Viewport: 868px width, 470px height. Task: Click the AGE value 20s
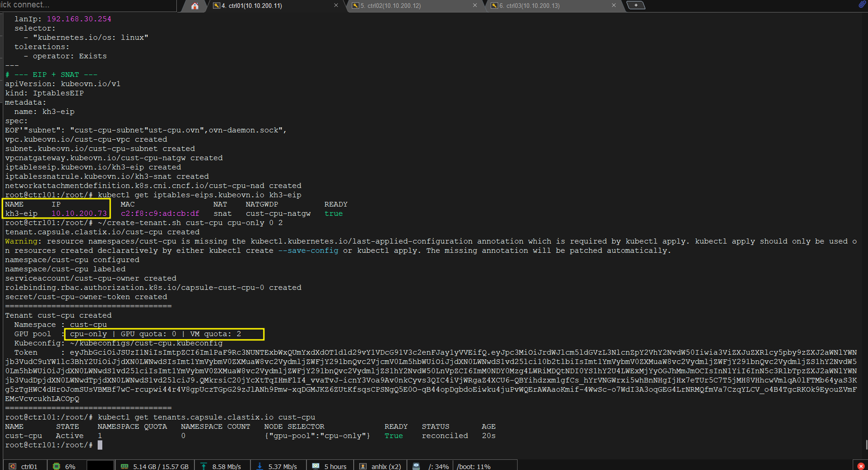pyautogui.click(x=489, y=436)
